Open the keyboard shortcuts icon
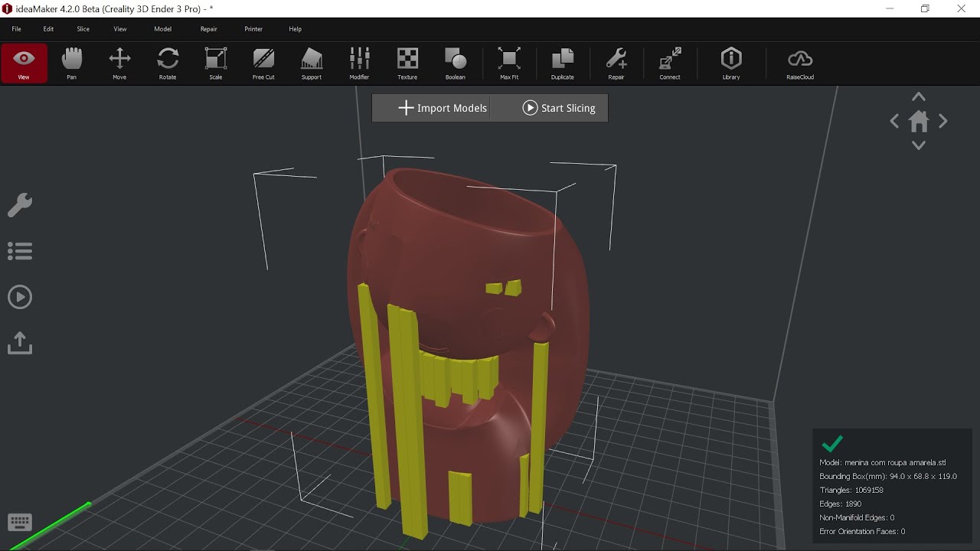 click(20, 523)
